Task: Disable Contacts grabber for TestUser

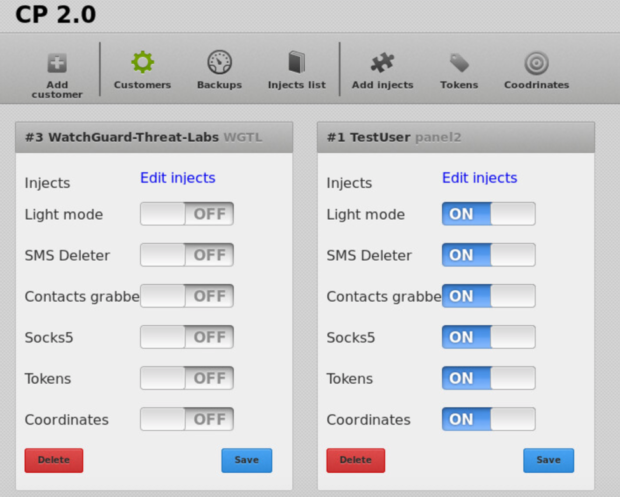Action: pos(489,296)
